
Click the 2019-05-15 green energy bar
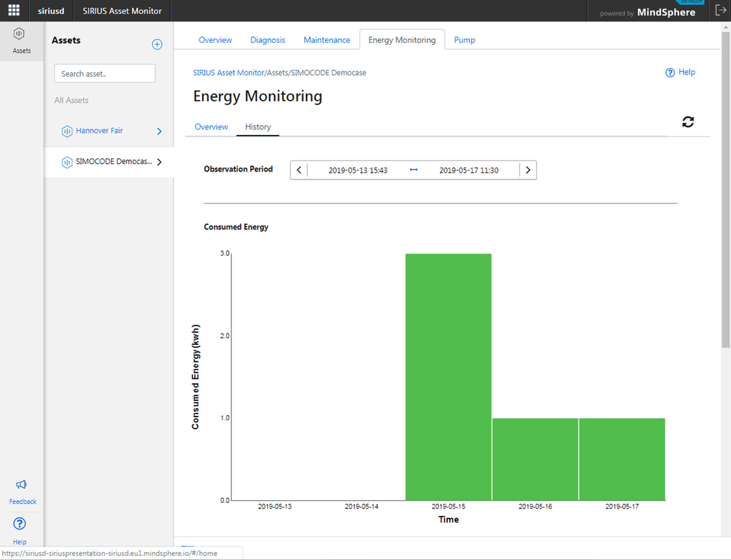click(448, 377)
